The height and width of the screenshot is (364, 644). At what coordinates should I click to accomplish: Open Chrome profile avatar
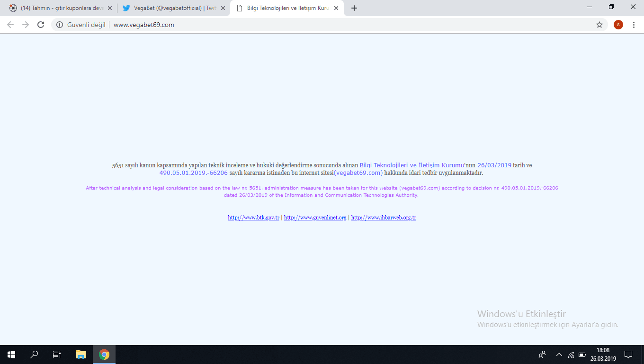(x=618, y=25)
